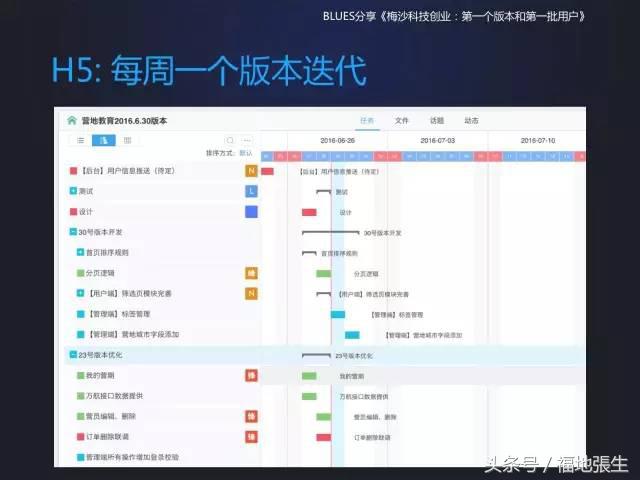Screen dimensions: 640x480
Task: Click 23号版本优化 label in list
Action: [100, 355]
